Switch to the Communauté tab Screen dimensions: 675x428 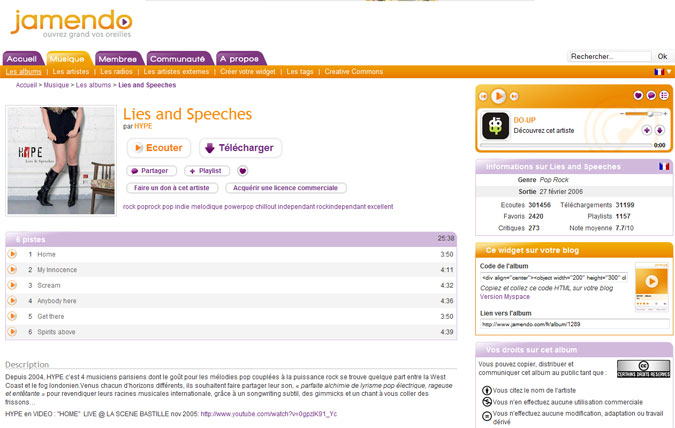pos(179,58)
